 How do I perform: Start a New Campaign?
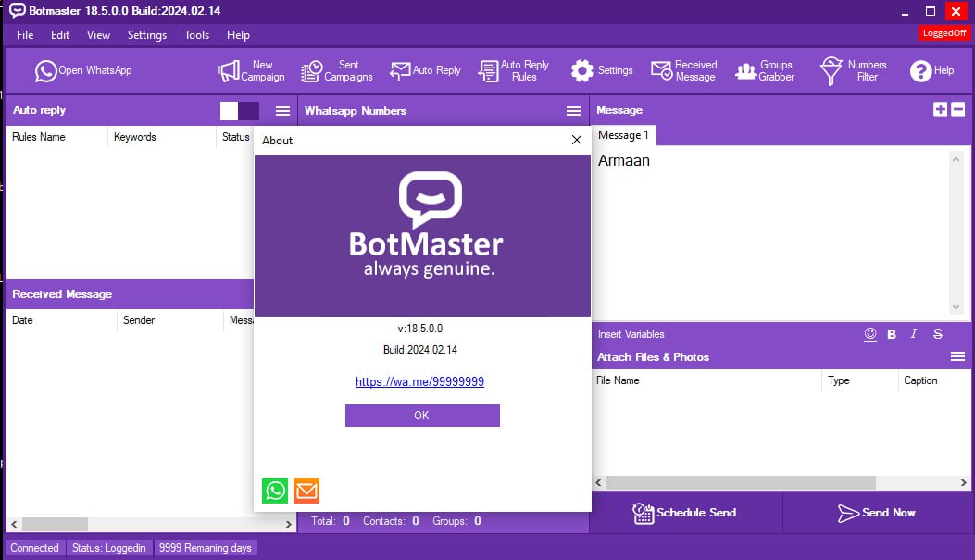(x=251, y=71)
